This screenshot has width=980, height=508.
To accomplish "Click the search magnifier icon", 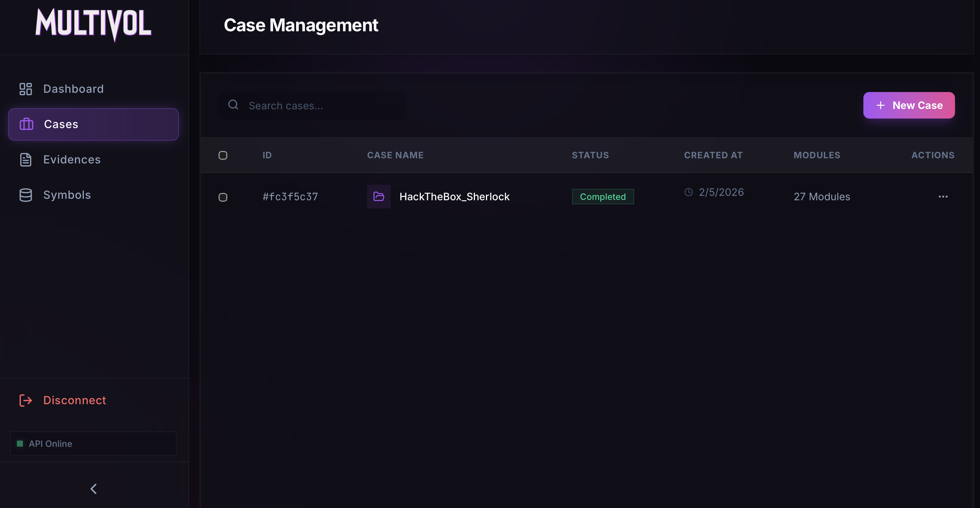I will coord(233,105).
